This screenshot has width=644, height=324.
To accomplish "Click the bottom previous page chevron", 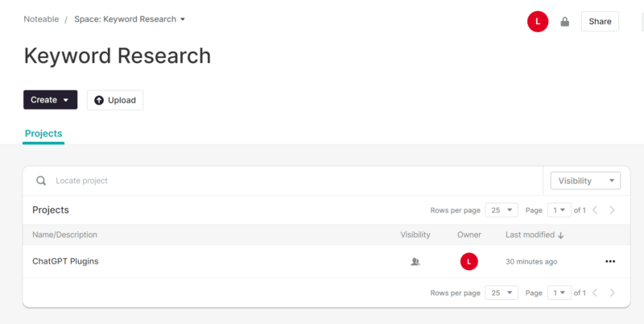I will 596,293.
